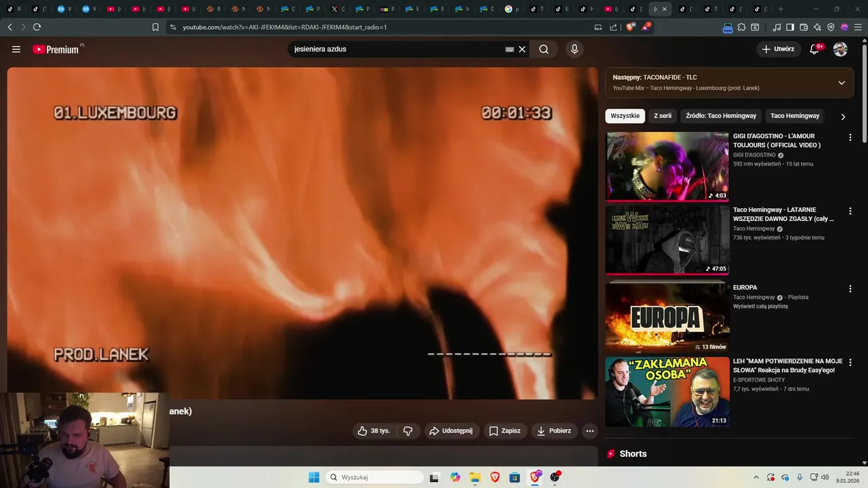
Task: Open Microsoft Store from the taskbar
Action: tap(515, 477)
